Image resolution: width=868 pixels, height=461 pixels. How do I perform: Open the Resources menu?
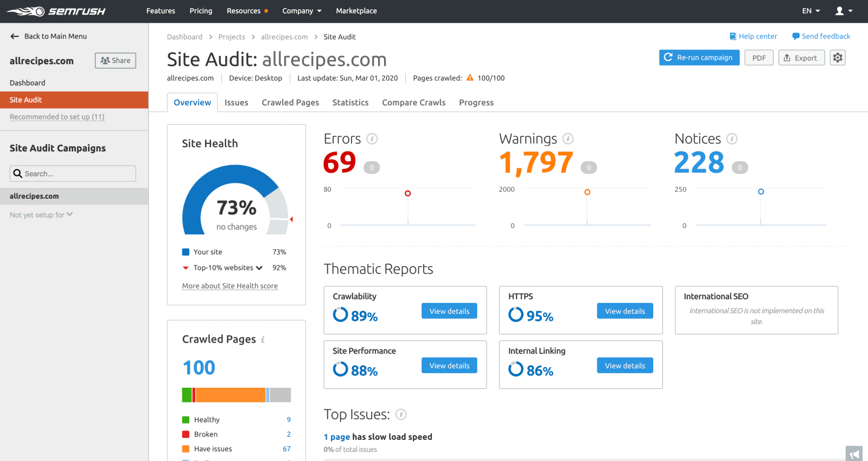tap(247, 11)
